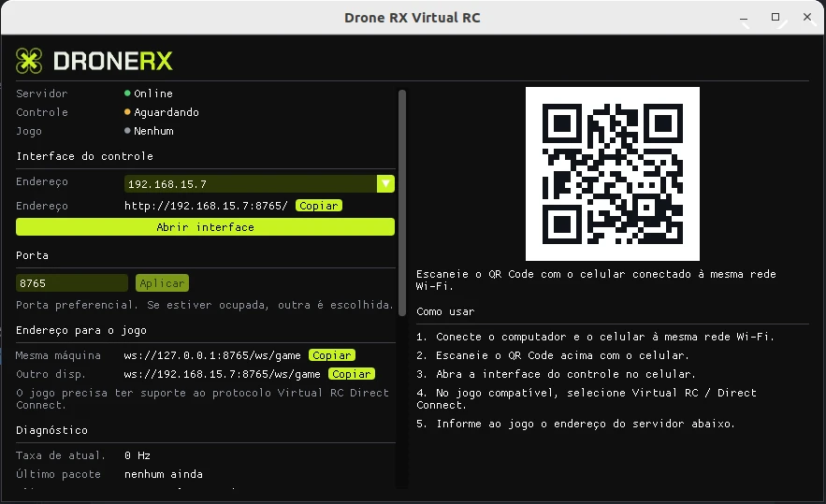
Task: Click the orange Aguardando status indicator
Action: (x=127, y=111)
